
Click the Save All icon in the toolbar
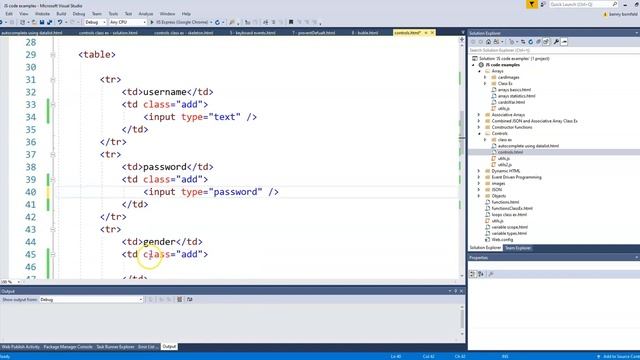point(49,22)
